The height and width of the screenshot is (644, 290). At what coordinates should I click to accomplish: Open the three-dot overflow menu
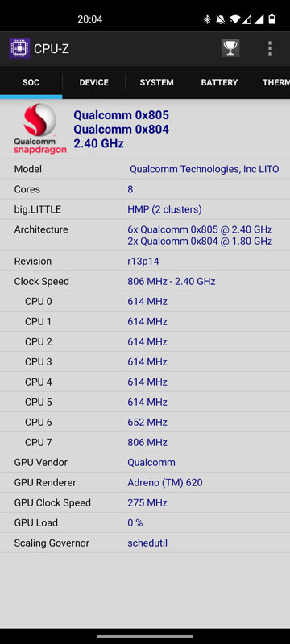coord(270,48)
